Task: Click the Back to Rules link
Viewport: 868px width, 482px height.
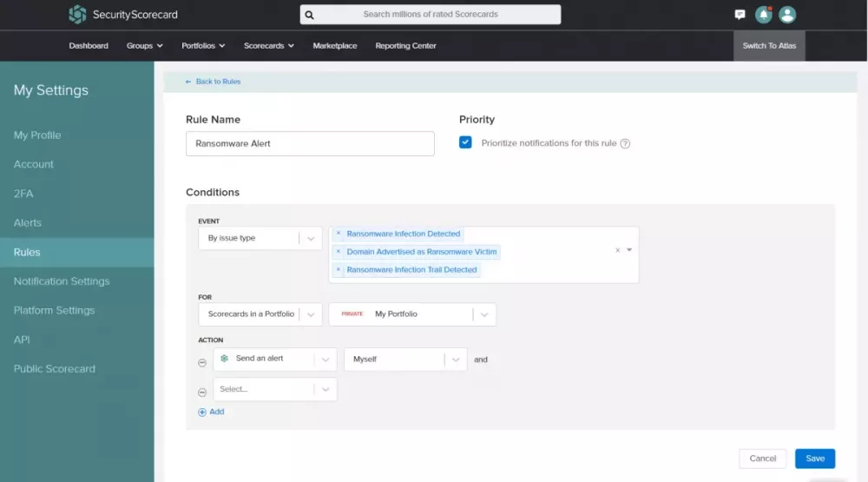Action: point(218,82)
